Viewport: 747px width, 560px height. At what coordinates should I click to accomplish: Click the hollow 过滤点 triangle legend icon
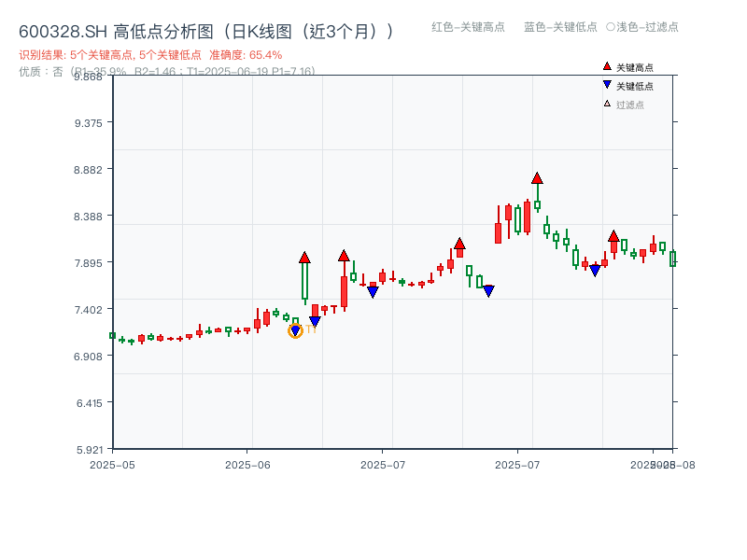pos(606,105)
